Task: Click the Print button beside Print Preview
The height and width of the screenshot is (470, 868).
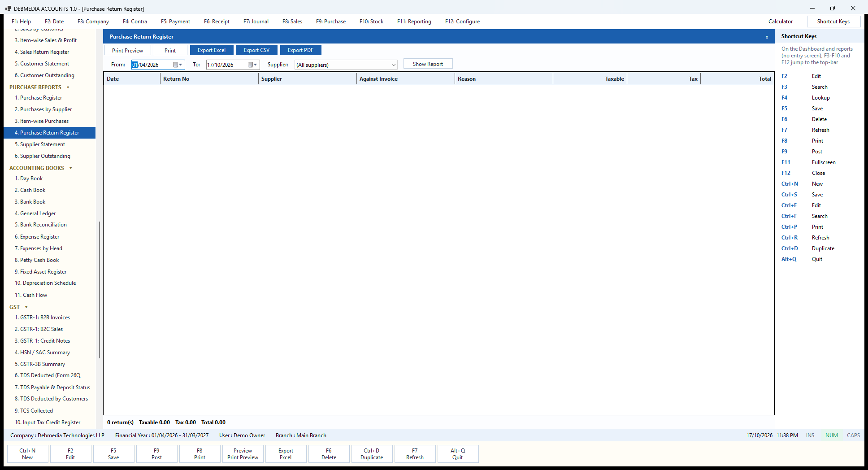Action: click(170, 50)
